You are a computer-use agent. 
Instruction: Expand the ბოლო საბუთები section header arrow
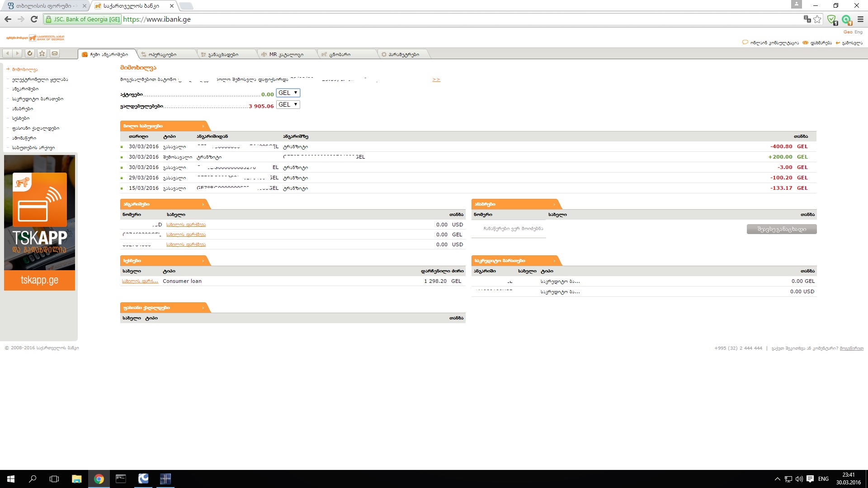(203, 126)
